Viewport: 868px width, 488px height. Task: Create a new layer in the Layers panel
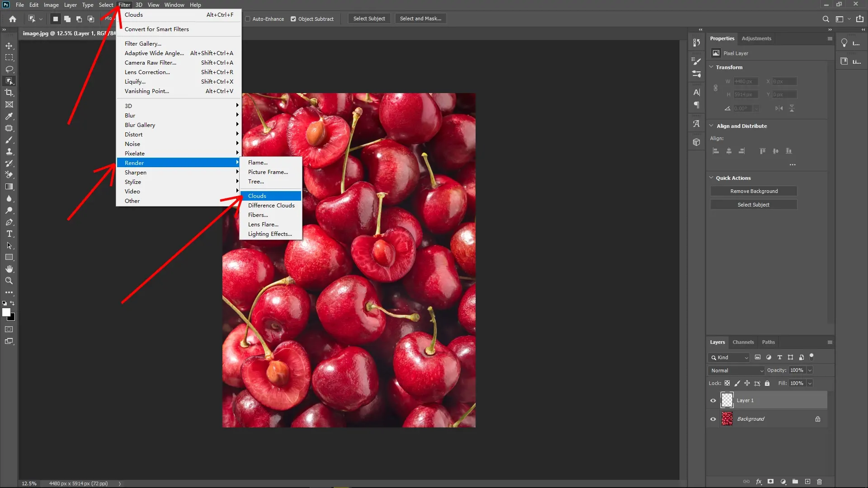pyautogui.click(x=807, y=481)
